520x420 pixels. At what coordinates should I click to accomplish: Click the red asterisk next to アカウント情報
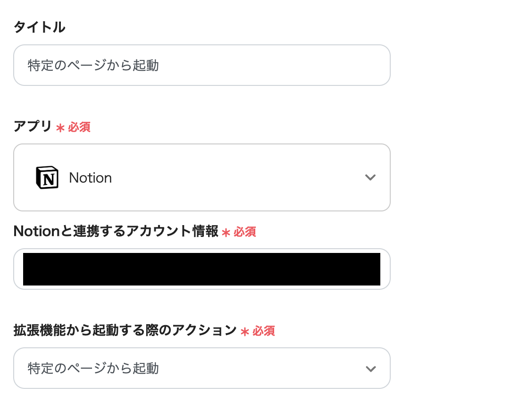[226, 232]
